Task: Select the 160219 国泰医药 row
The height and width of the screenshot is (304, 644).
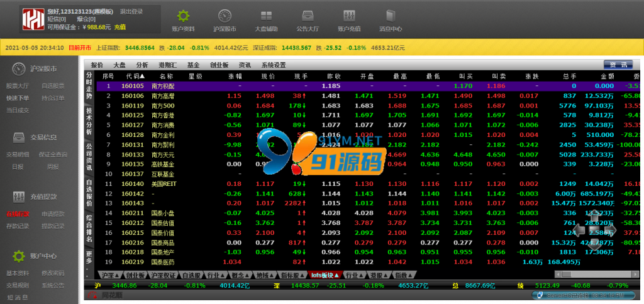Action: click(368, 262)
